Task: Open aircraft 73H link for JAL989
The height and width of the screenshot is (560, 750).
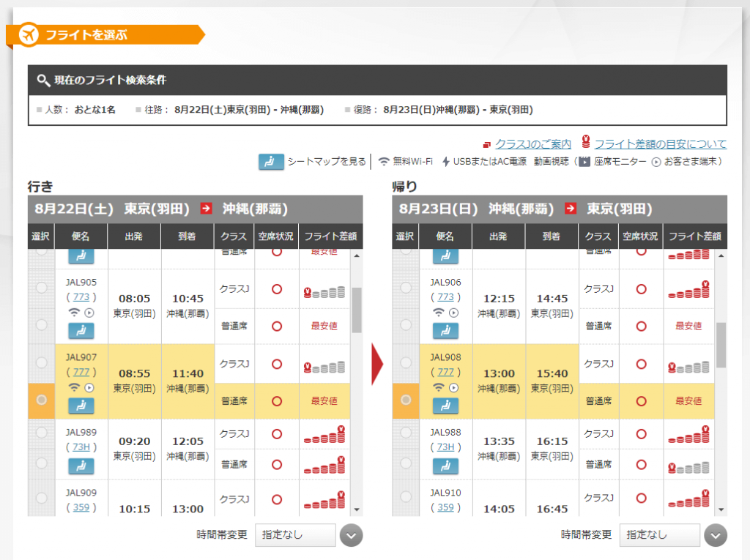Action: 81,447
